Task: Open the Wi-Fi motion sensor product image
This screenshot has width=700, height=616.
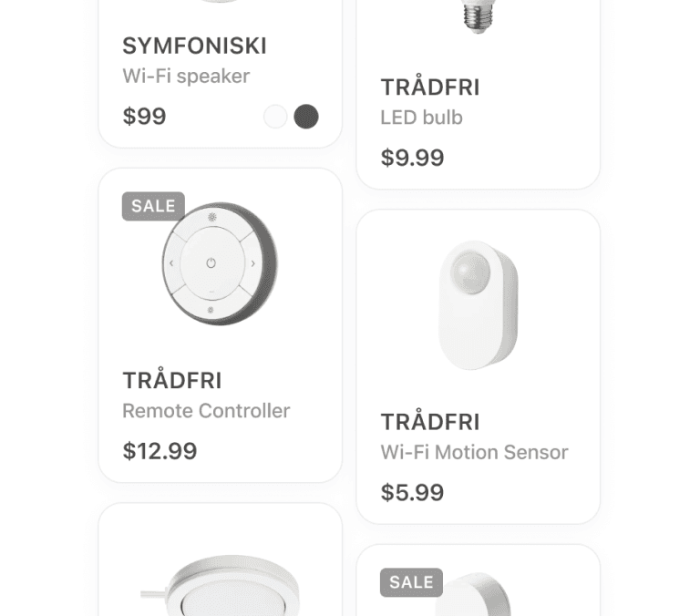Action: 479,305
